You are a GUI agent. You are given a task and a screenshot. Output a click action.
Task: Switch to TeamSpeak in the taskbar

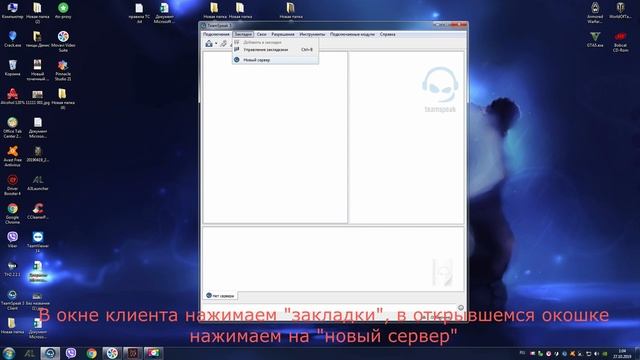(50, 353)
